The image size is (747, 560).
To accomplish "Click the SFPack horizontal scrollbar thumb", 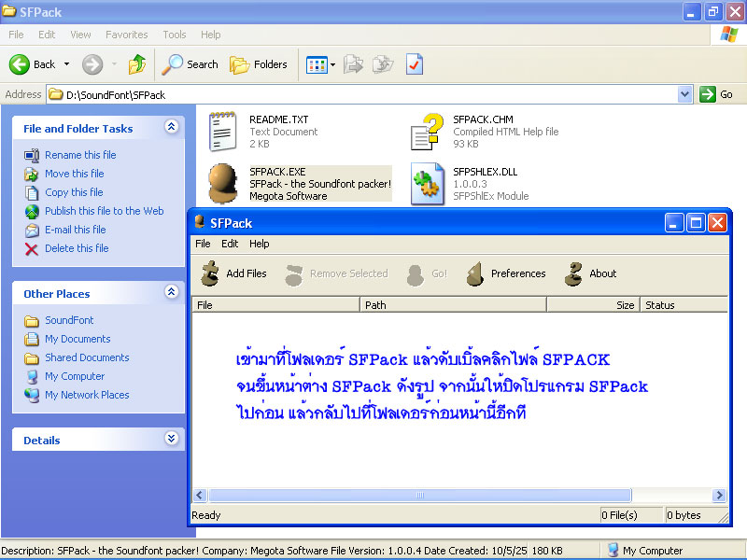I will coord(419,496).
